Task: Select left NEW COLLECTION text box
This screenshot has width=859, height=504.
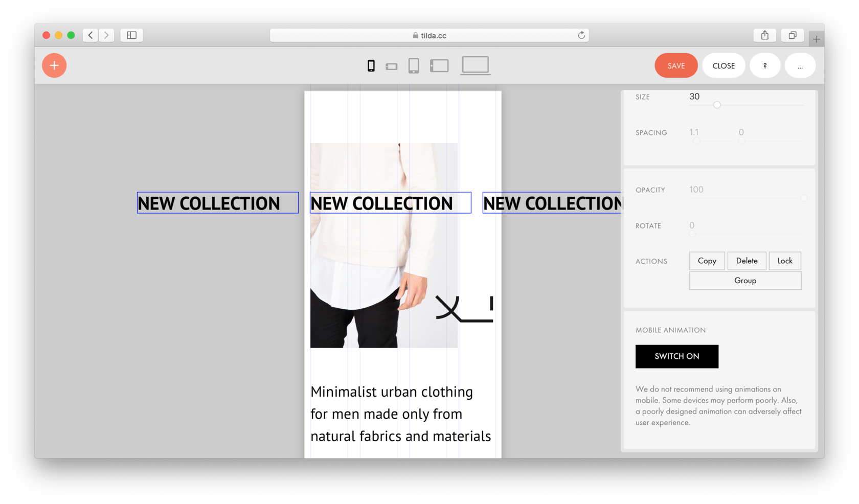Action: click(x=218, y=203)
